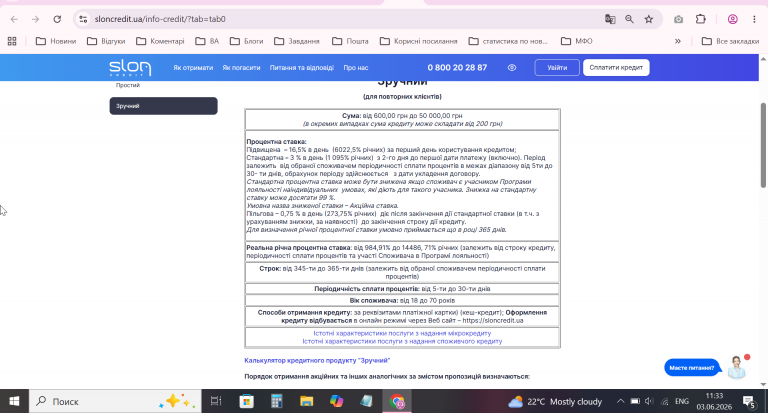The image size is (768, 413).
Task: Go back to the previous page
Action: (14, 19)
